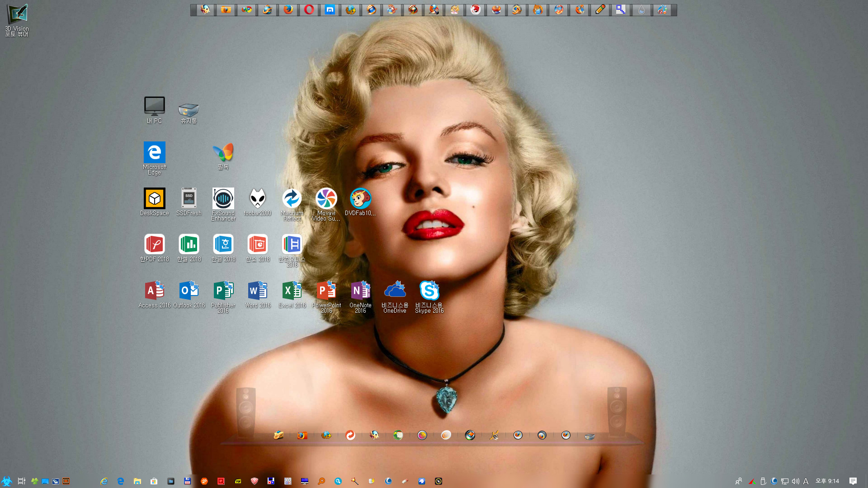The height and width of the screenshot is (488, 868).
Task: Open the volume control in system tray
Action: (x=796, y=481)
